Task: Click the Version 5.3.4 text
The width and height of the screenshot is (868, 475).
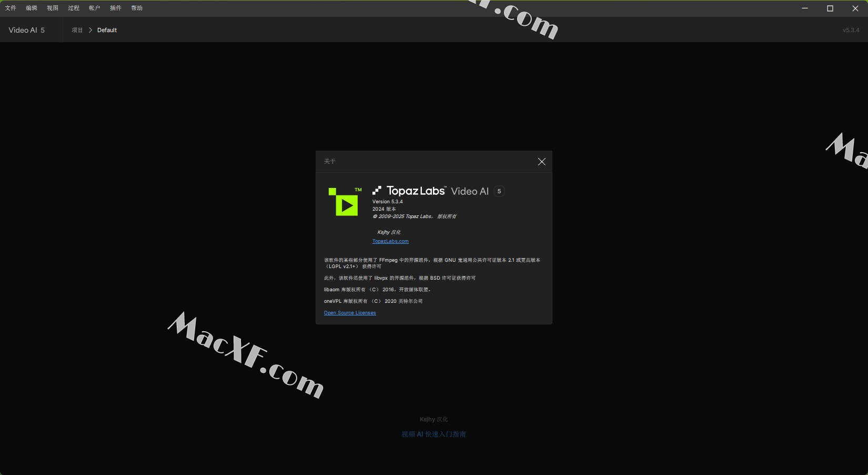Action: tap(388, 202)
